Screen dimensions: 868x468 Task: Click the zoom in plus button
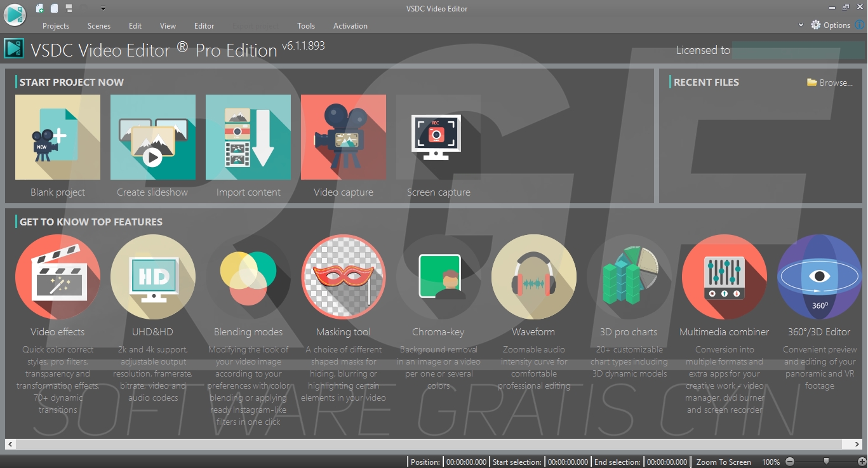(862, 462)
